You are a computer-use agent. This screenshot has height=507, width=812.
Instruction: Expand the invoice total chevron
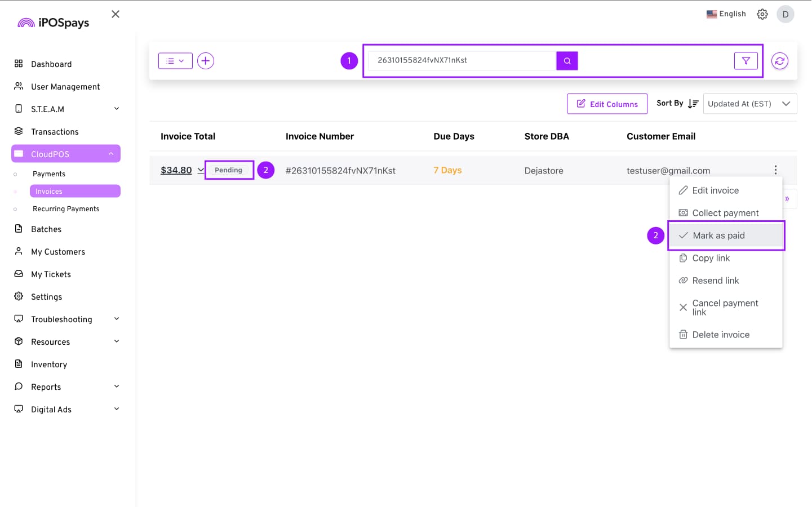pyautogui.click(x=201, y=170)
